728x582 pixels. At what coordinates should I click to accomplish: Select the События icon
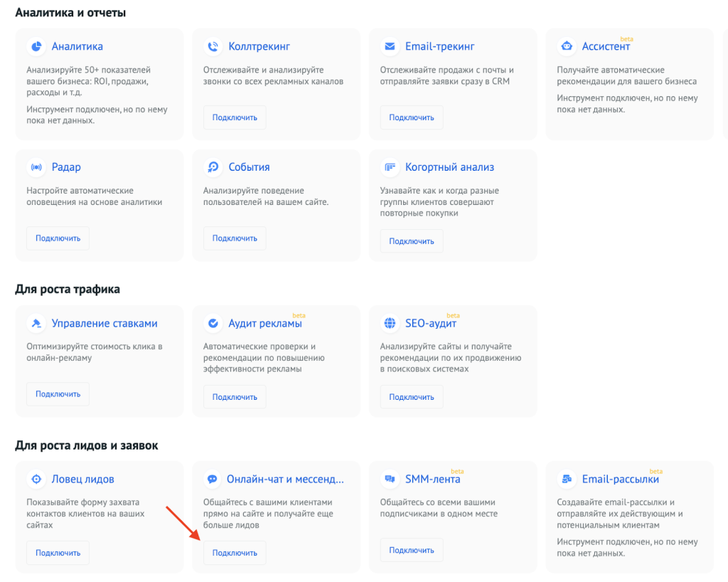click(213, 167)
